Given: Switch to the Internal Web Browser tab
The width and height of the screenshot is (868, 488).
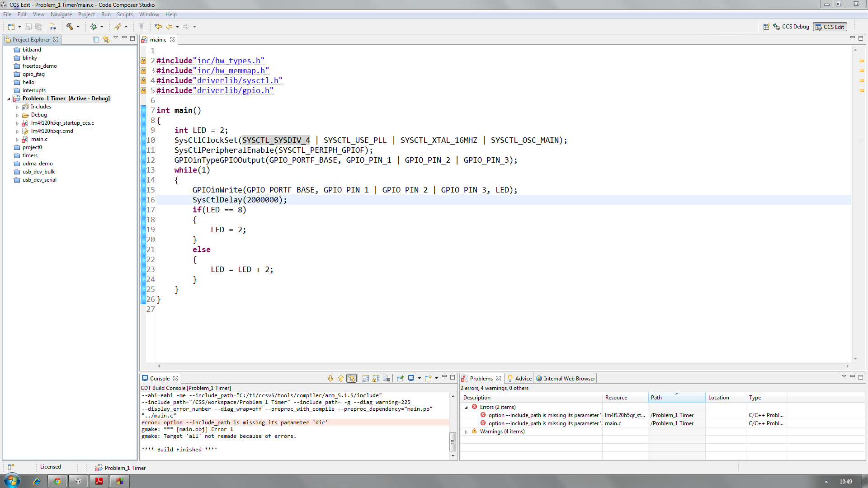Looking at the screenshot, I should [x=565, y=379].
